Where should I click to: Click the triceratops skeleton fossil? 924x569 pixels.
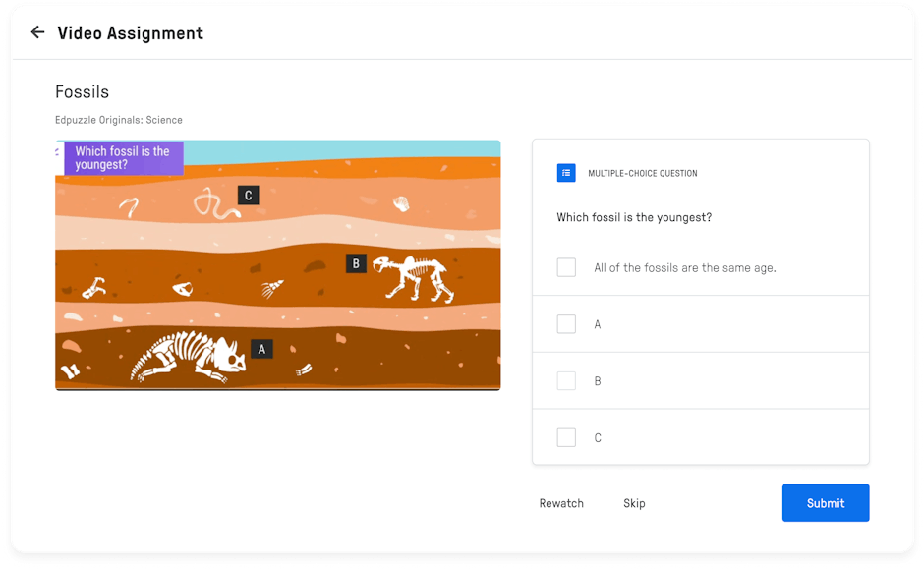pos(189,356)
